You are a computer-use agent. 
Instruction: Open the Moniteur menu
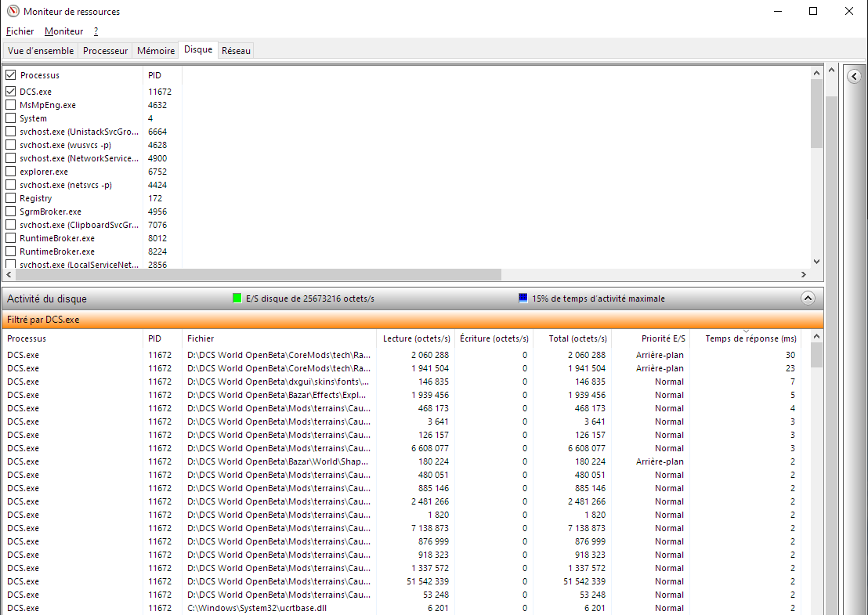[x=63, y=31]
